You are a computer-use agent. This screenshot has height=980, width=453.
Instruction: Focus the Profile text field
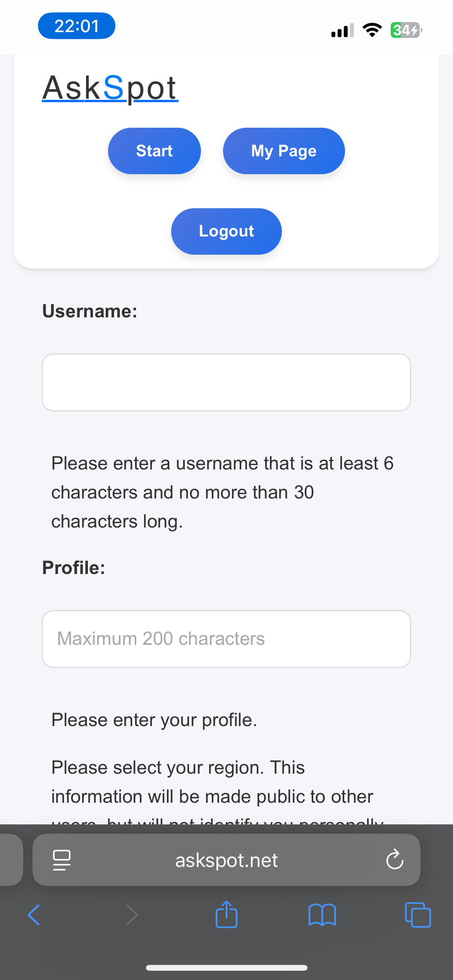point(226,639)
